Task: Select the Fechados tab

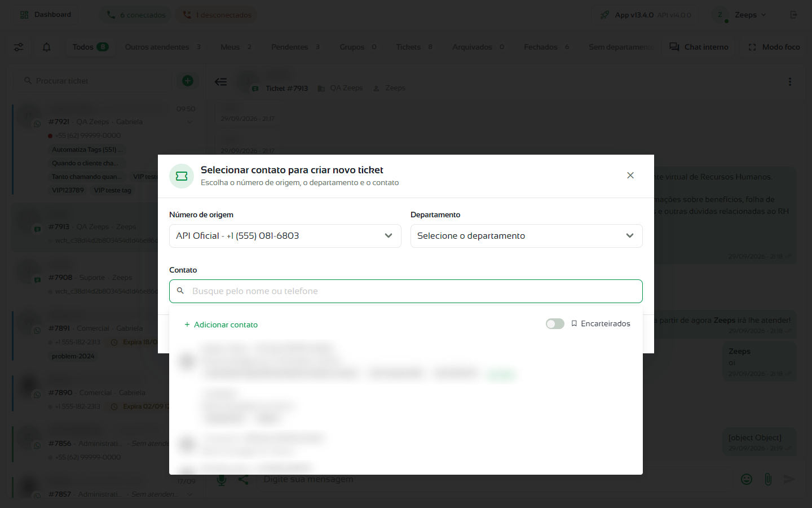Action: coord(546,47)
